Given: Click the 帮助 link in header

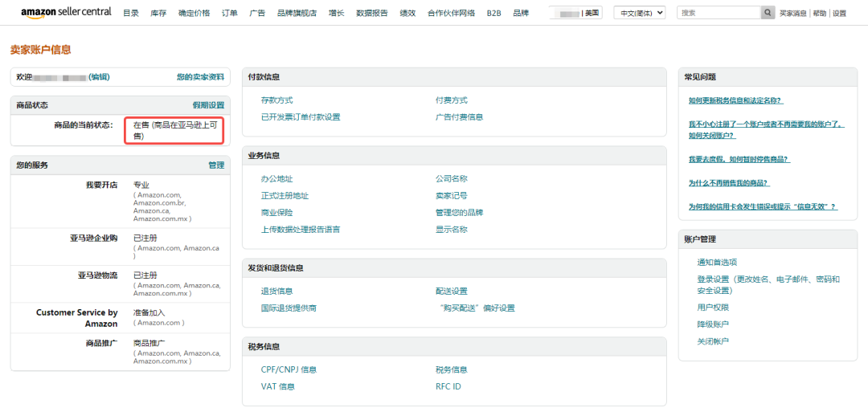Looking at the screenshot, I should 819,14.
